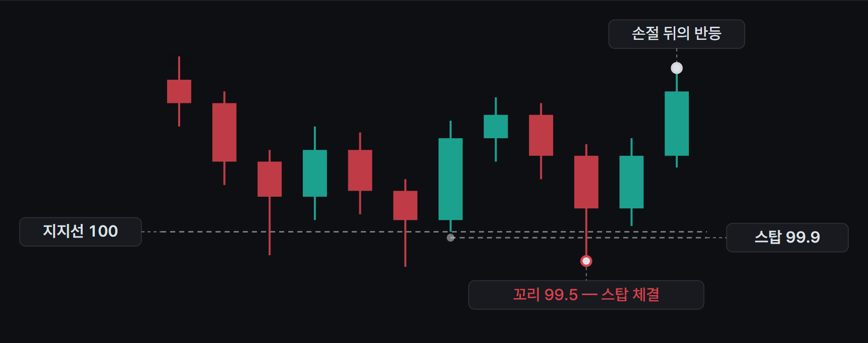Click the red '꼬리 99.5 — 스탑 체결' label
The image size is (868, 343).
pos(586,295)
